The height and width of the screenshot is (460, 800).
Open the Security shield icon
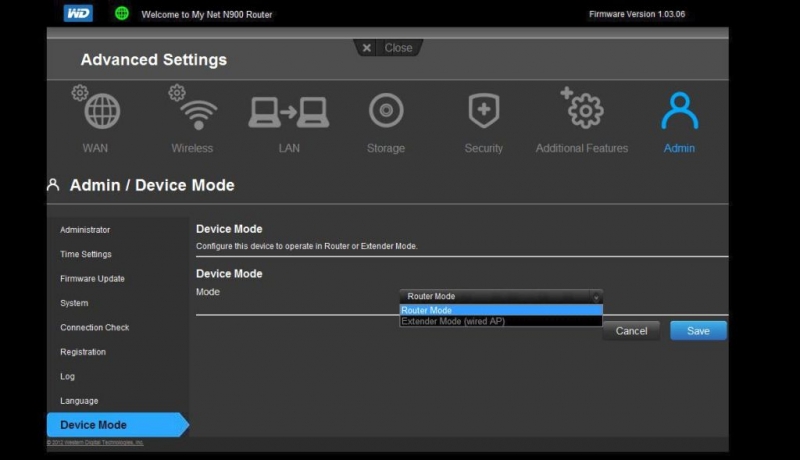[484, 110]
